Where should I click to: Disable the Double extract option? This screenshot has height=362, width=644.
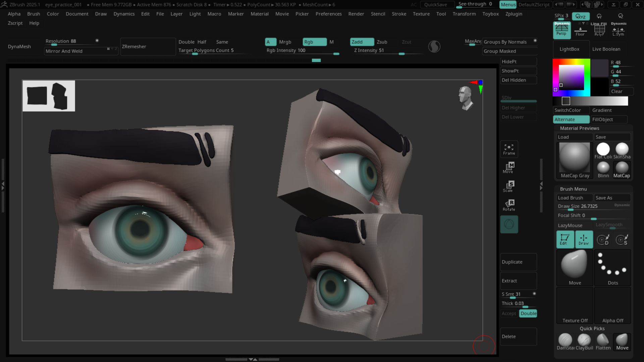coord(528,313)
